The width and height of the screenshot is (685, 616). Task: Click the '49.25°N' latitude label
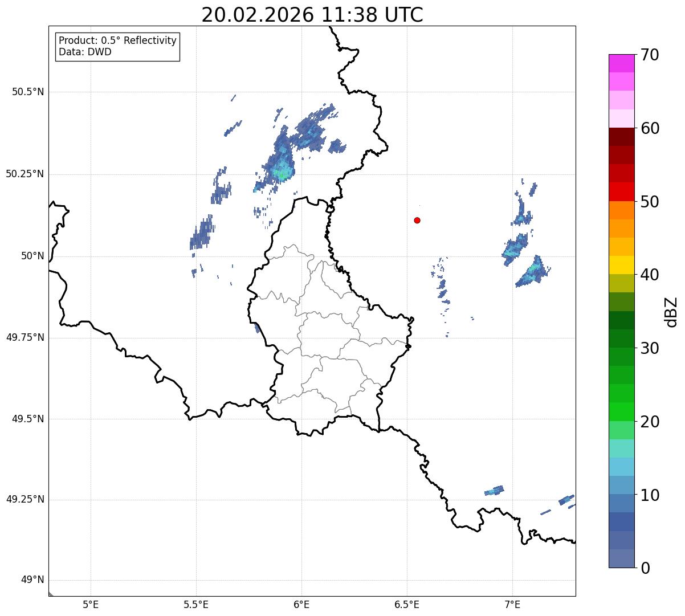tap(25, 499)
